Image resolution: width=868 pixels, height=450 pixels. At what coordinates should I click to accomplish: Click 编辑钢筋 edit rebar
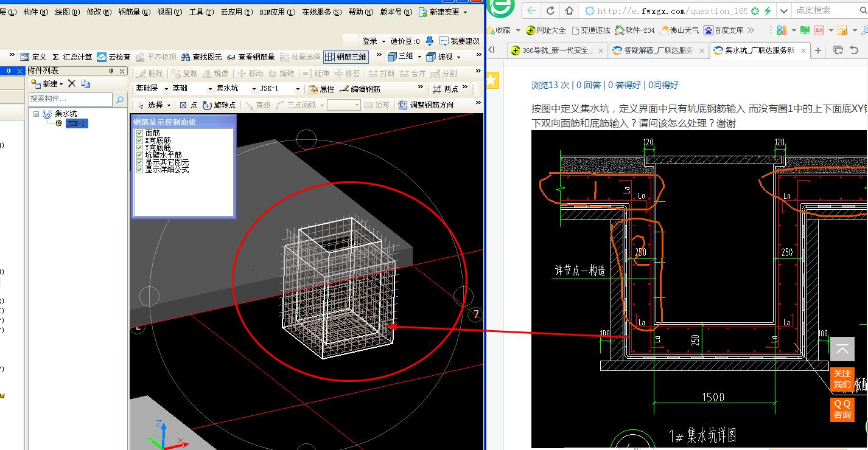(x=360, y=89)
